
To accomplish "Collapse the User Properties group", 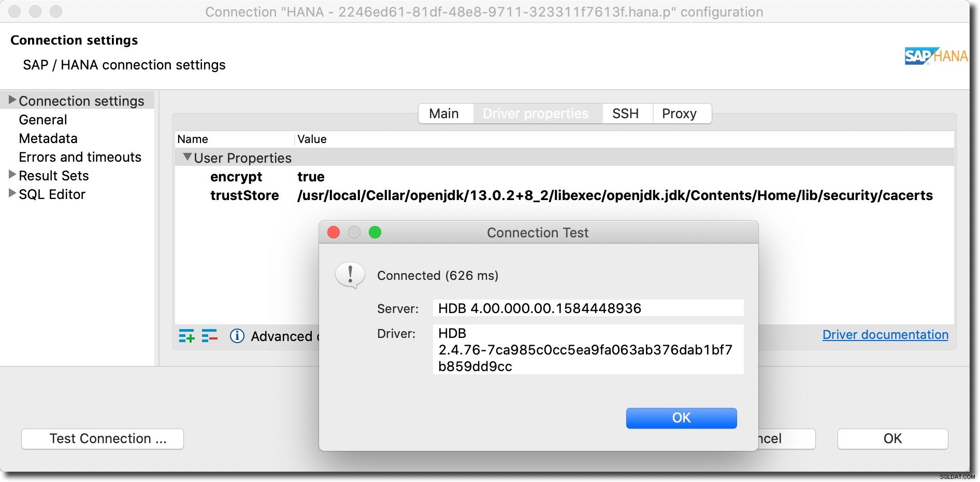I will click(188, 157).
